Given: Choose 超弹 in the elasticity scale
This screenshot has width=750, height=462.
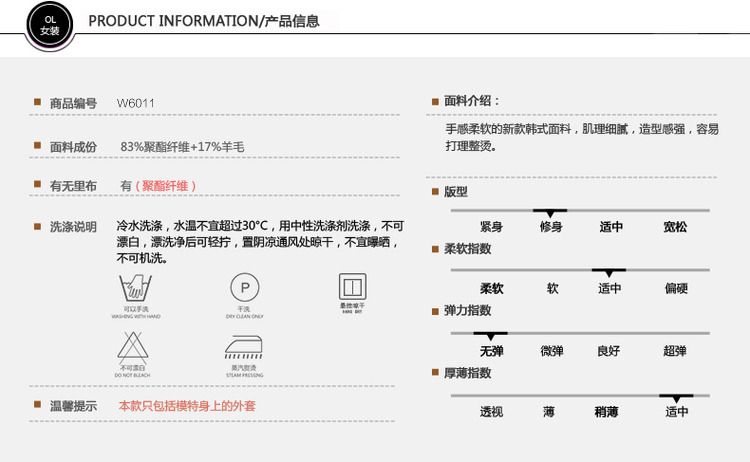Looking at the screenshot, I should click(674, 351).
